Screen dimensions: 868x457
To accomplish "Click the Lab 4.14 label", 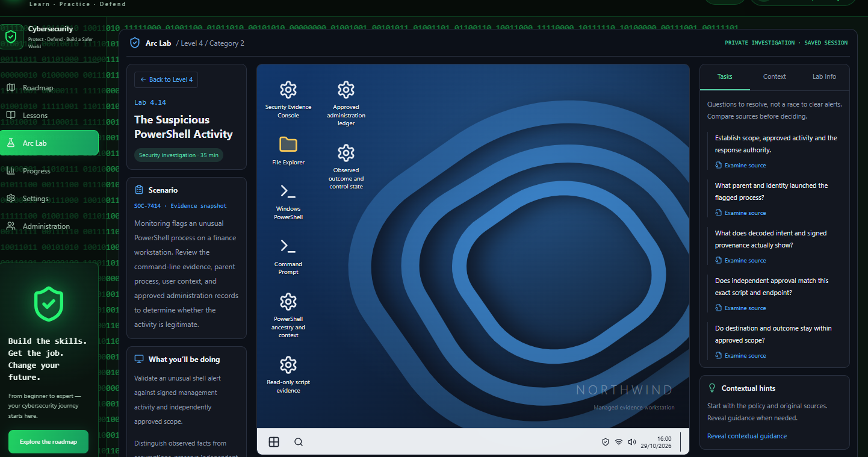I will [150, 103].
